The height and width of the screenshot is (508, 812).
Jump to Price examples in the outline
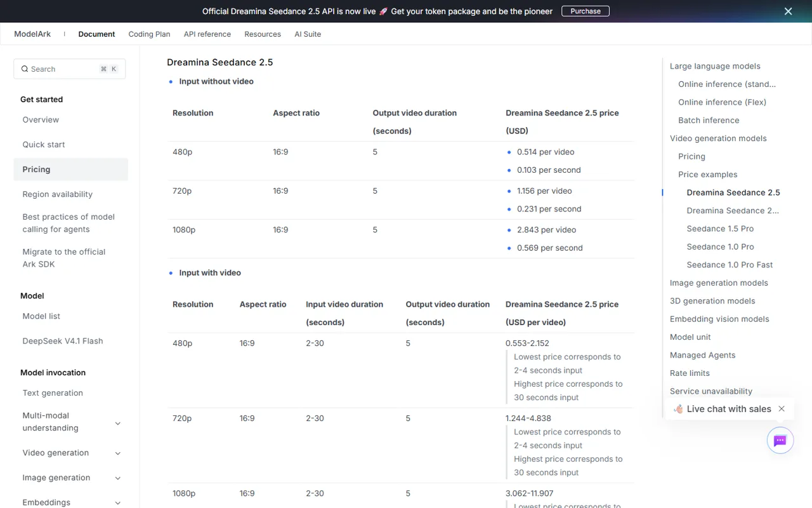click(708, 175)
